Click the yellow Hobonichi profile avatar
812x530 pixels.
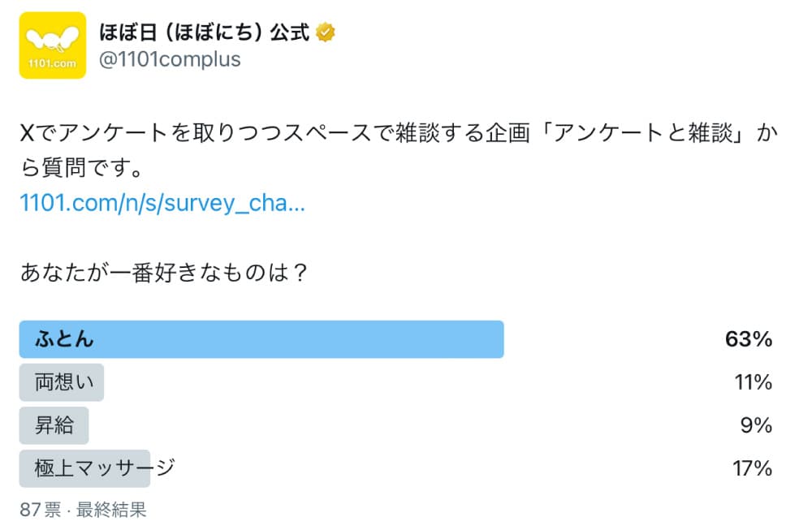coord(53,45)
